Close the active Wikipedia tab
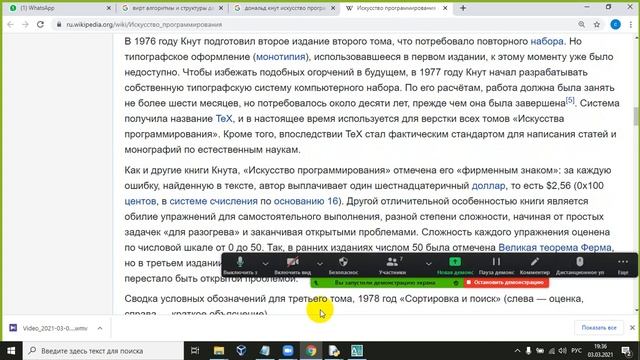The height and width of the screenshot is (360, 640). coord(445,8)
